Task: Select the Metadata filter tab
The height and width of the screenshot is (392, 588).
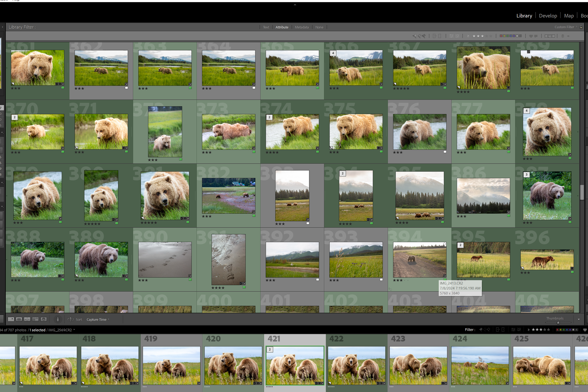Action: [x=302, y=27]
